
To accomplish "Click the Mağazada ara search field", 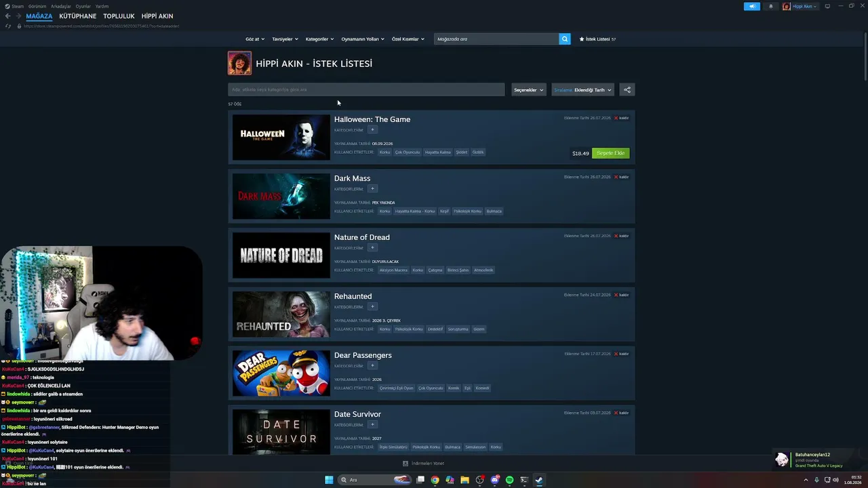I will 496,39.
